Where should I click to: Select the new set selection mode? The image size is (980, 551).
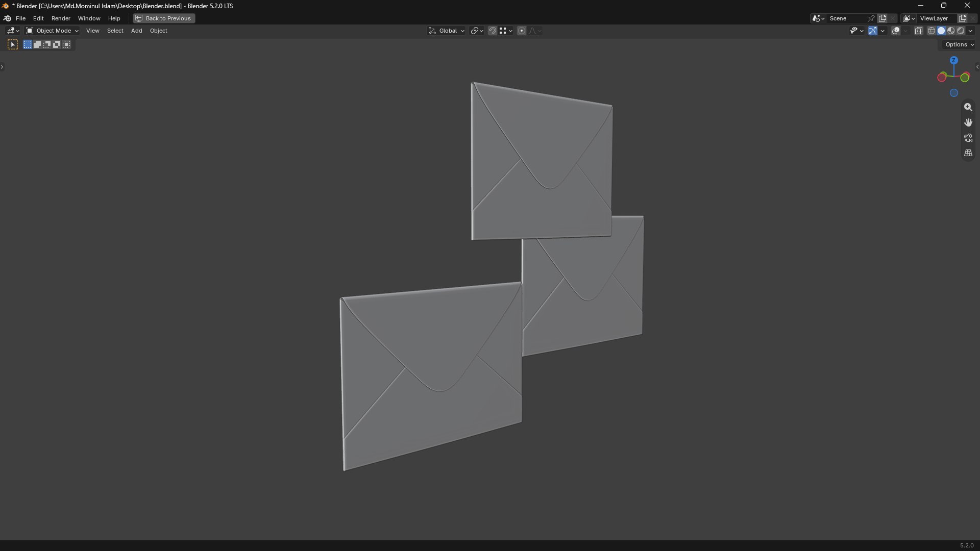[x=28, y=45]
